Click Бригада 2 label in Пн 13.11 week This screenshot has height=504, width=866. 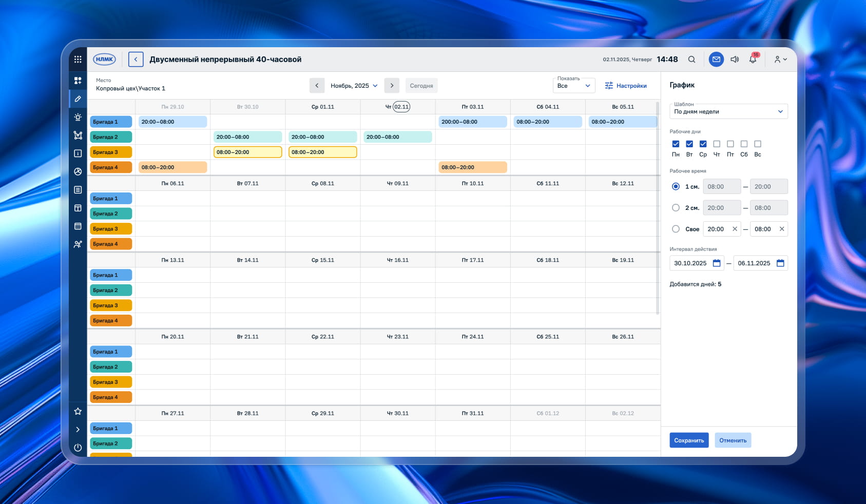tap(111, 290)
